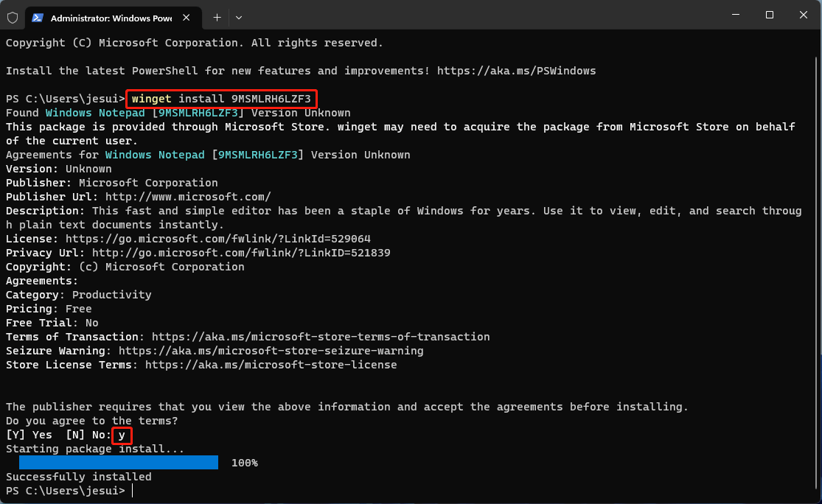Minimize the terminal window
The image size is (822, 504).
click(x=736, y=15)
